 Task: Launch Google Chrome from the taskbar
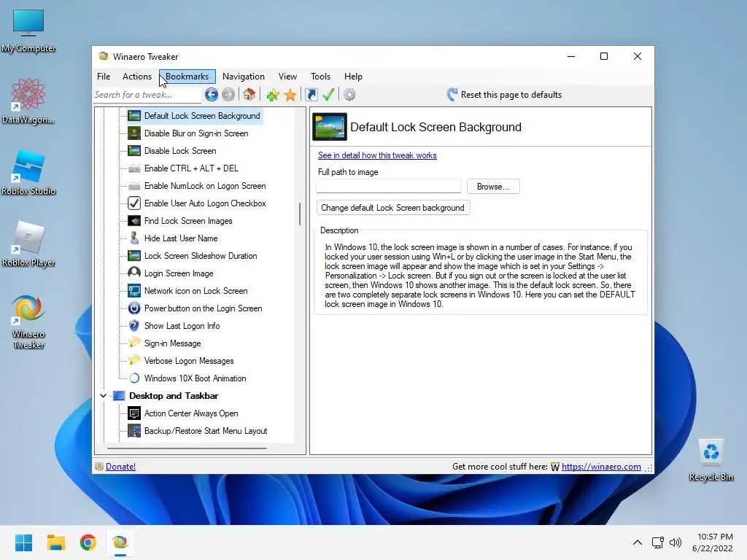click(x=88, y=542)
